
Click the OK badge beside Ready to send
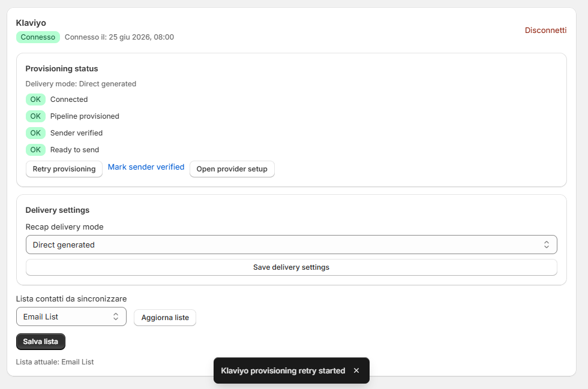point(35,150)
